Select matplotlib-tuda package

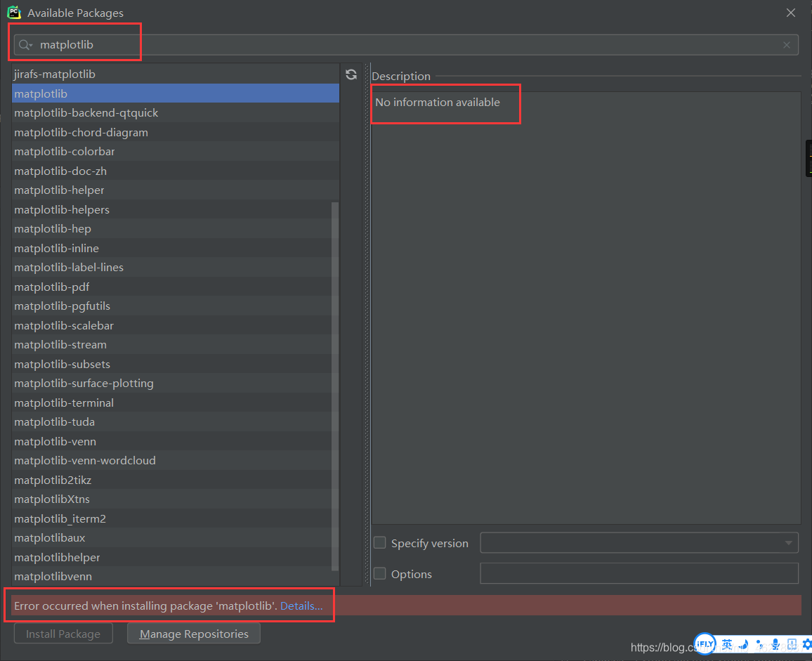click(x=171, y=421)
